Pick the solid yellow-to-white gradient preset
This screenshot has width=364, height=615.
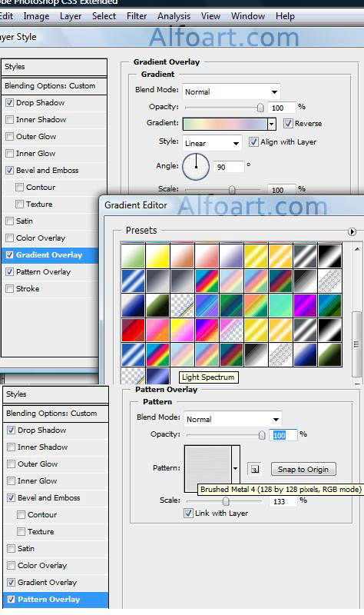point(157,256)
